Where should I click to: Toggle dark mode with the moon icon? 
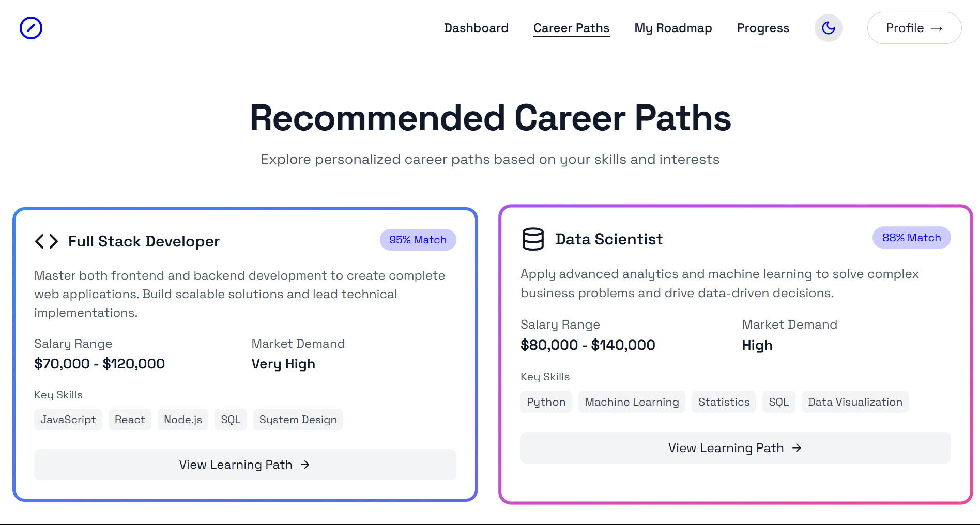pyautogui.click(x=829, y=28)
